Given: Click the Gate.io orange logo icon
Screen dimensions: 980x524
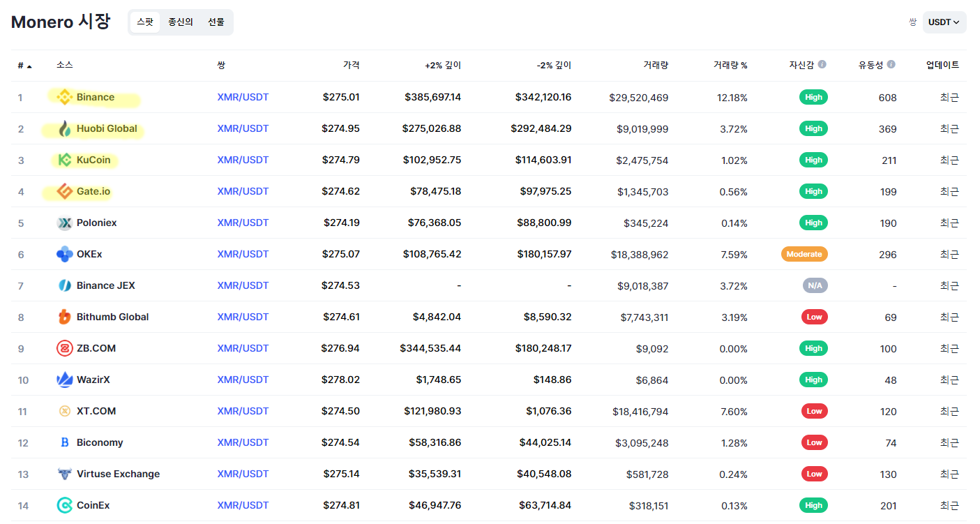Looking at the screenshot, I should tap(65, 191).
